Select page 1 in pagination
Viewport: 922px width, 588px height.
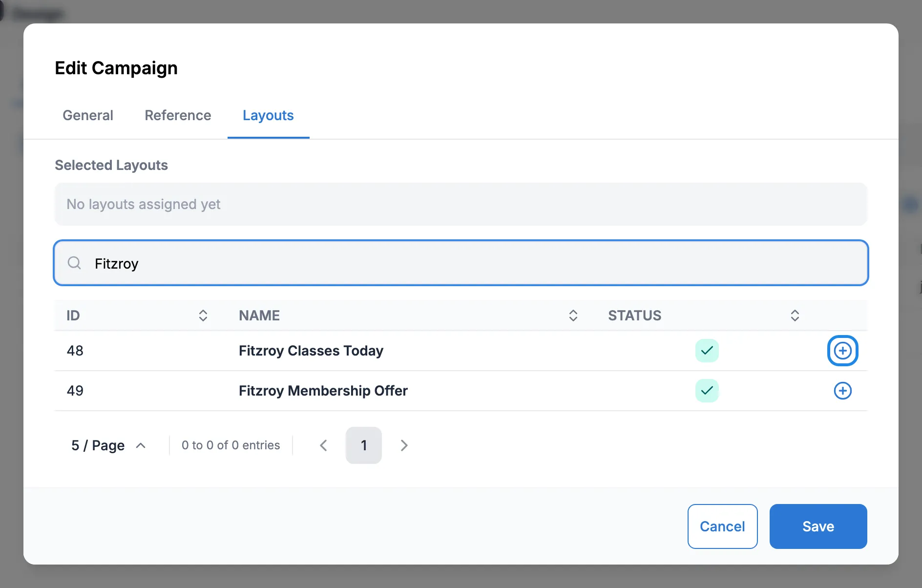[364, 445]
